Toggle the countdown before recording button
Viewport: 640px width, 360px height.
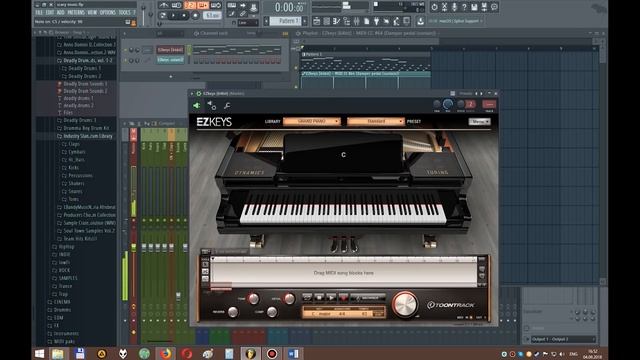click(x=190, y=5)
